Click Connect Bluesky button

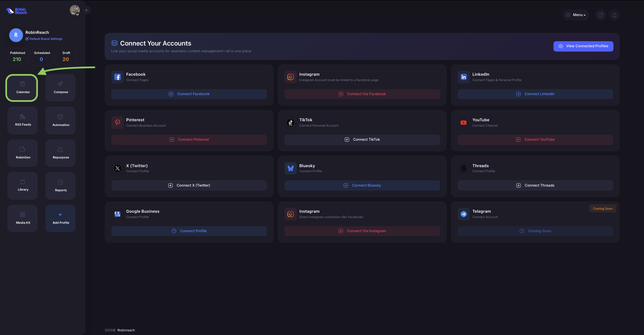pyautogui.click(x=362, y=186)
